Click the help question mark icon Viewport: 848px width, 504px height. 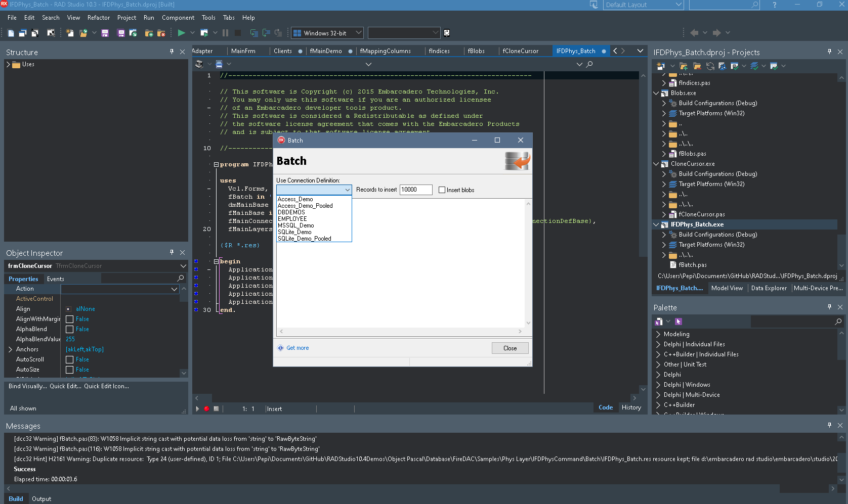coord(775,5)
